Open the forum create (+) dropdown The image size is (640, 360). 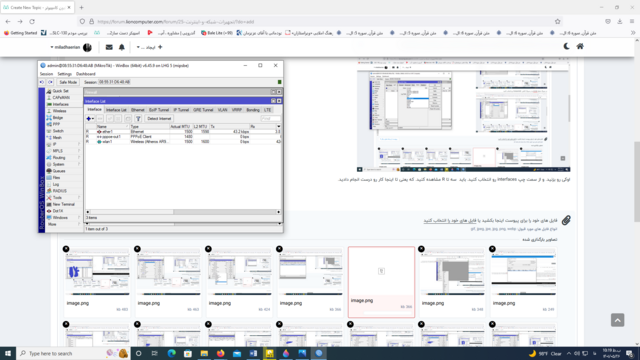(149, 47)
